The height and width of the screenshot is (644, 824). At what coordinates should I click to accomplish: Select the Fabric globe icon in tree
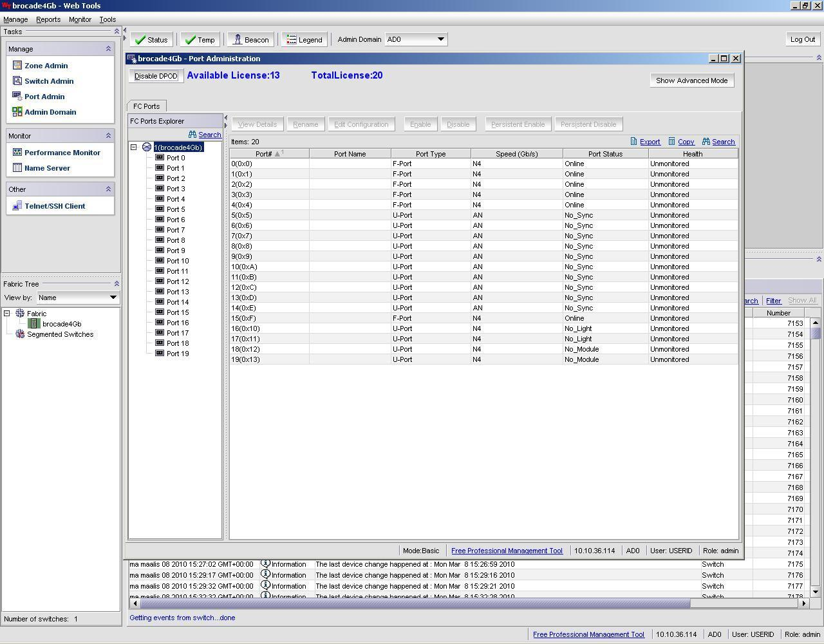(20, 313)
